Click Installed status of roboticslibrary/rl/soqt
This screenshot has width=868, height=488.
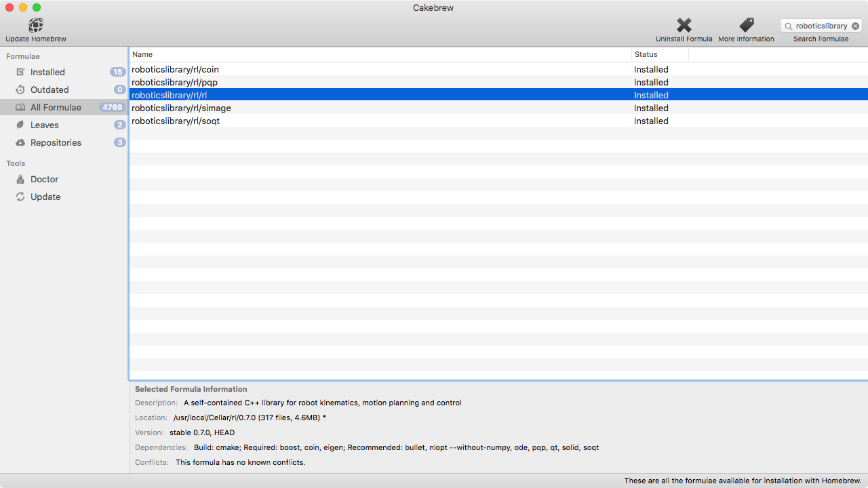[x=651, y=121]
